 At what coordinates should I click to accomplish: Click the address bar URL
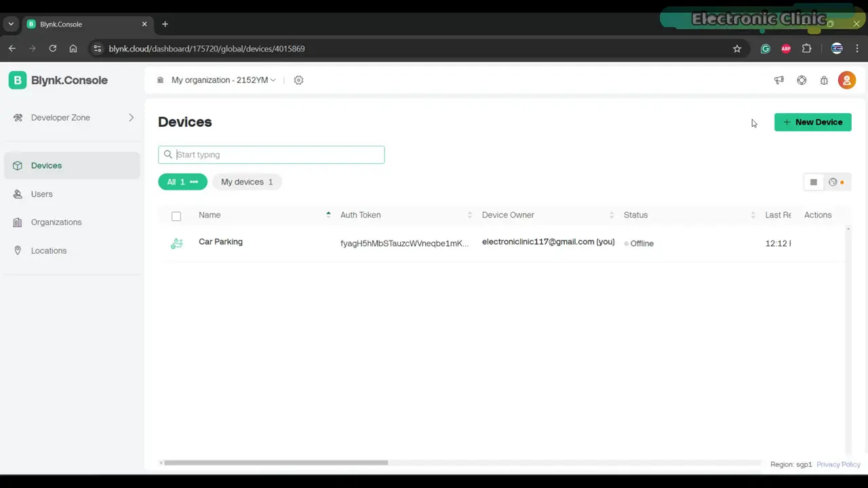point(207,49)
